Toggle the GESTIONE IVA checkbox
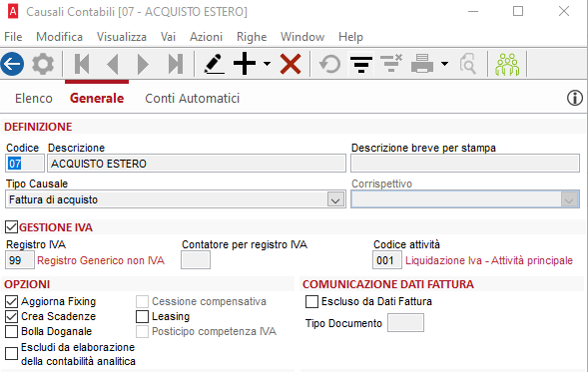The image size is (588, 372). [11, 227]
